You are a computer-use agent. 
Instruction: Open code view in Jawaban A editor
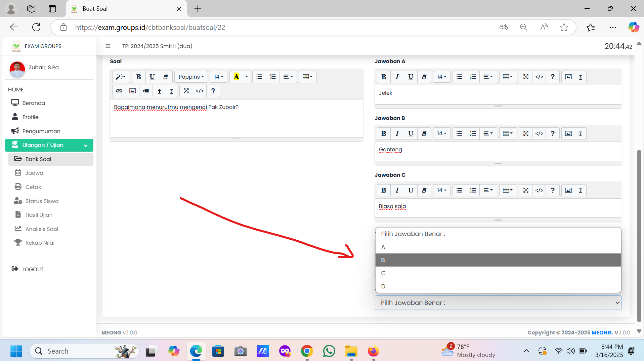[x=539, y=77]
